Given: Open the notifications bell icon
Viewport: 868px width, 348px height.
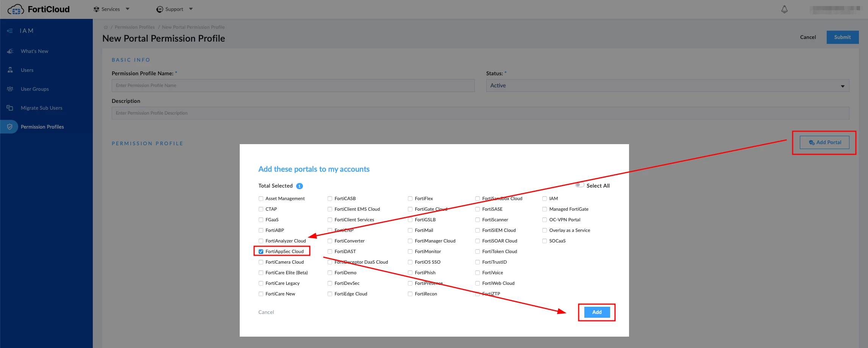Looking at the screenshot, I should (784, 9).
